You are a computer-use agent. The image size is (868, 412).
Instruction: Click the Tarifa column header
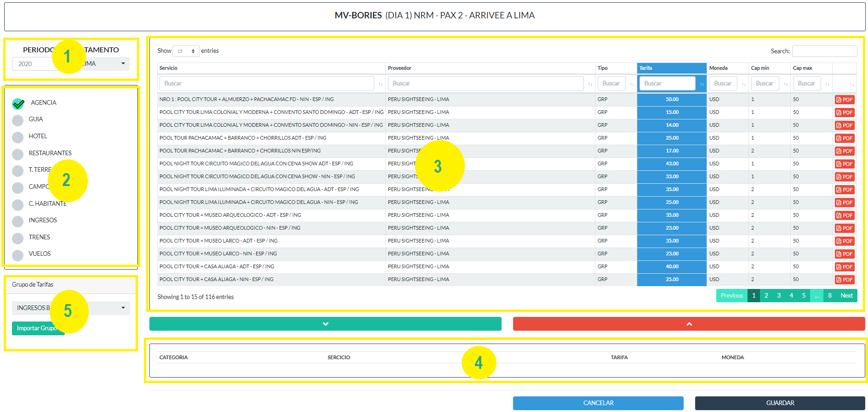point(671,68)
